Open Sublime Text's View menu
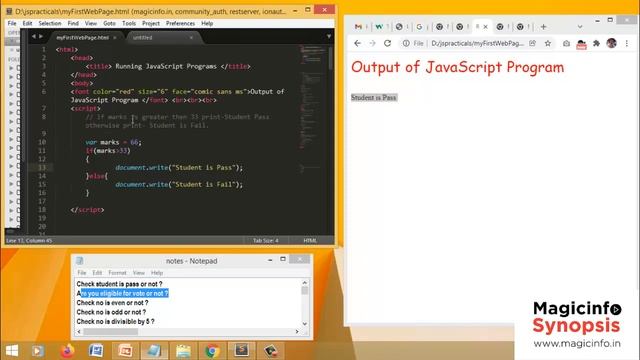The height and width of the screenshot is (360, 640). (91, 24)
